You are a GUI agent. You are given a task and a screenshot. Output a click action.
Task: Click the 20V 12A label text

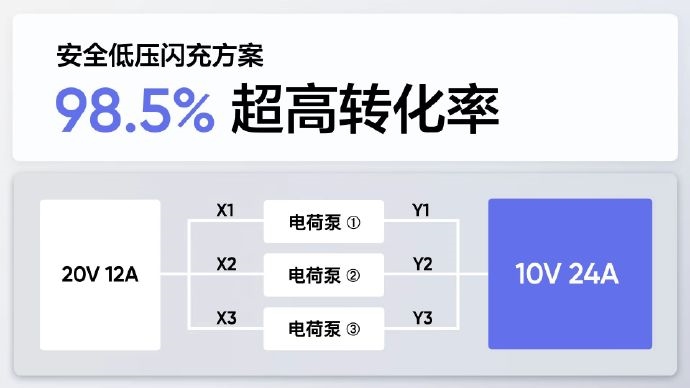[x=100, y=275]
